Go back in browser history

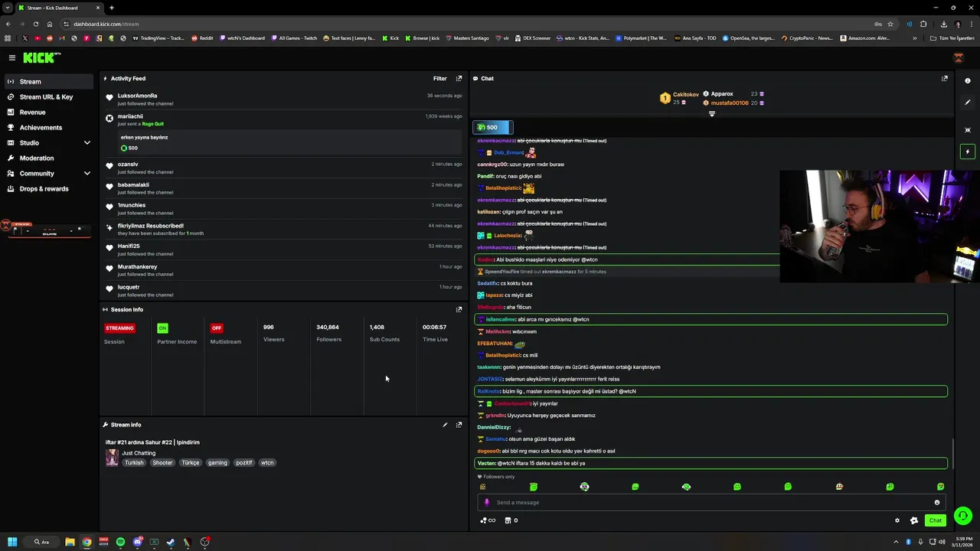[x=8, y=24]
